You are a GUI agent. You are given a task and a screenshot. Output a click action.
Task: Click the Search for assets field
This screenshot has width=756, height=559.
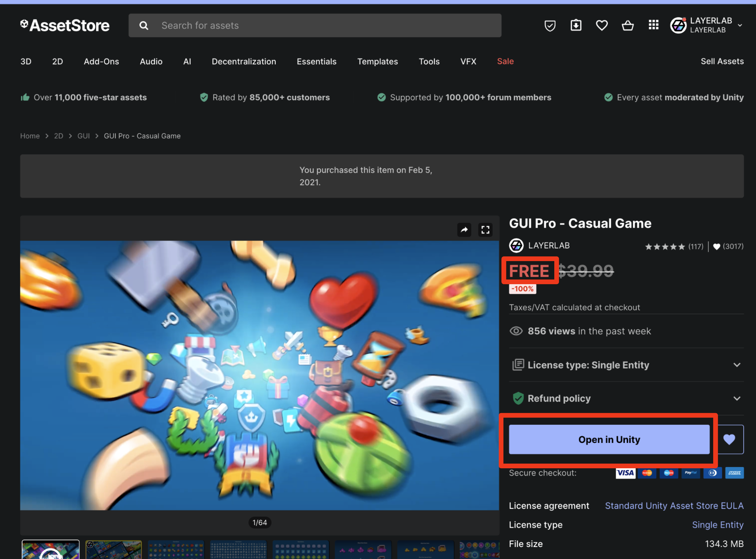(x=315, y=25)
